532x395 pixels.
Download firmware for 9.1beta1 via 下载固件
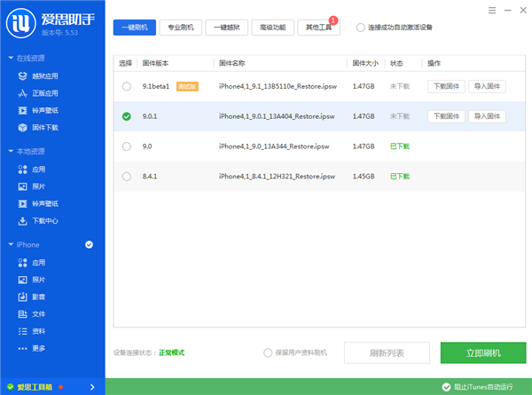pyautogui.click(x=446, y=86)
